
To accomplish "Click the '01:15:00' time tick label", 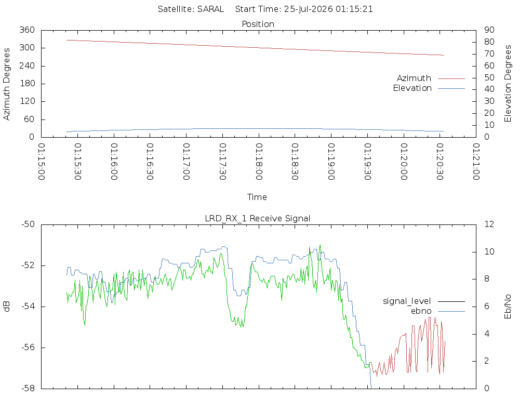I will tap(42, 162).
